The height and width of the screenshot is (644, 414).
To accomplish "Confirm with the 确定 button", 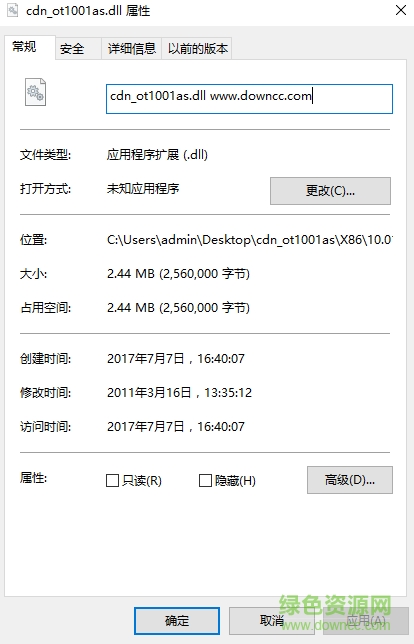I will 177,621.
